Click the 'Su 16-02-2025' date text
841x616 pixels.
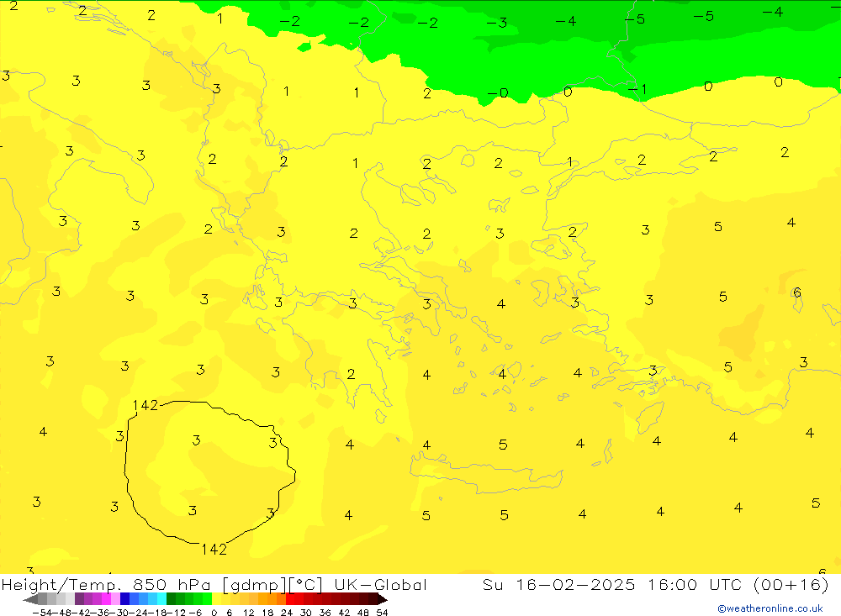click(x=559, y=585)
